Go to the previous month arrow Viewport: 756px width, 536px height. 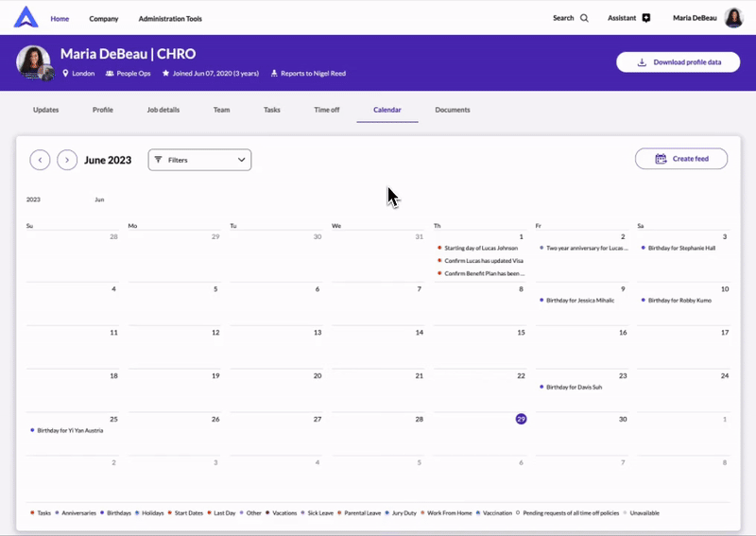tap(40, 160)
